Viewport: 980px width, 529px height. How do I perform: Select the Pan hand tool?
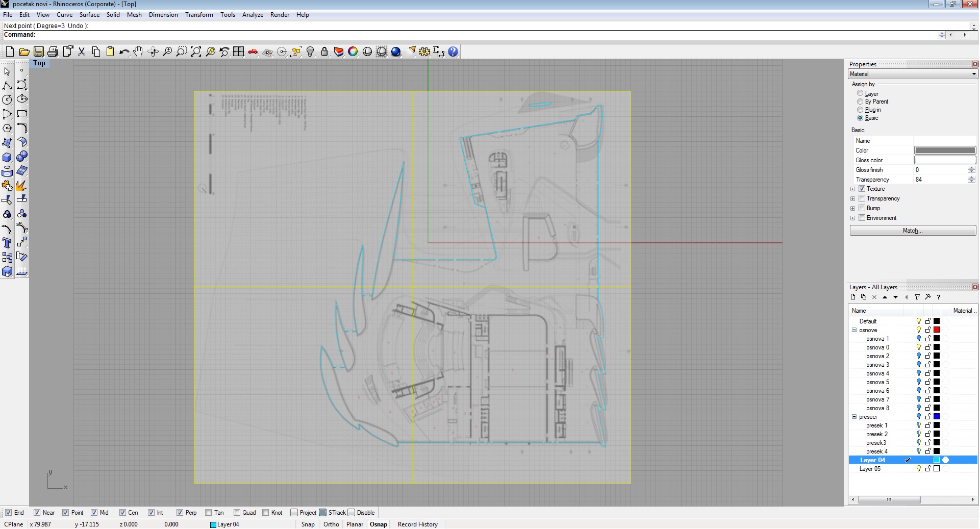138,52
